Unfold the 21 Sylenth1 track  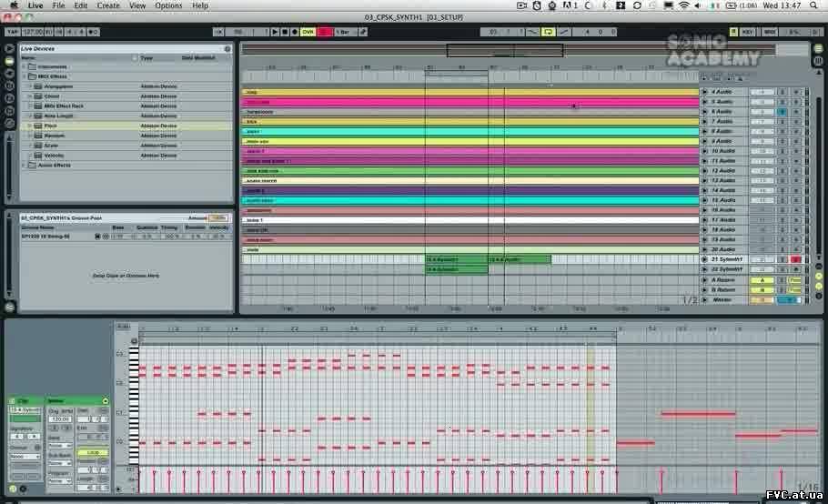[704, 259]
